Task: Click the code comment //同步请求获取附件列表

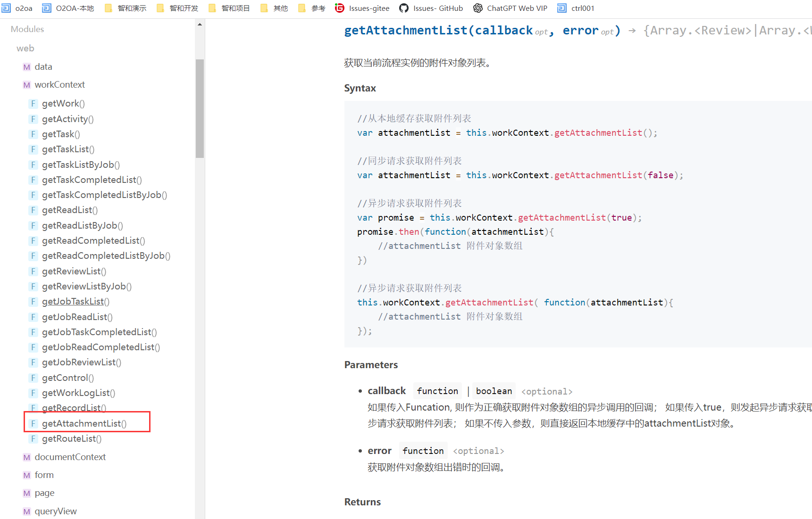Action: pyautogui.click(x=410, y=161)
